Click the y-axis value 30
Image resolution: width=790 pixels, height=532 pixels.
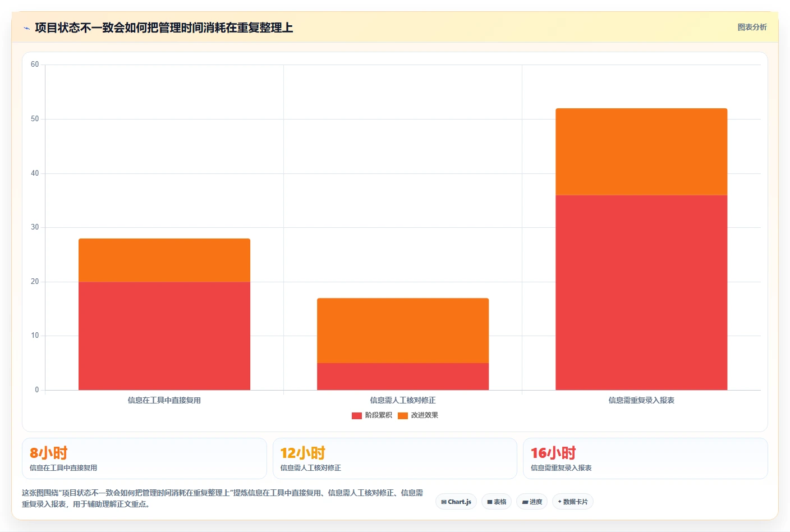pos(35,227)
